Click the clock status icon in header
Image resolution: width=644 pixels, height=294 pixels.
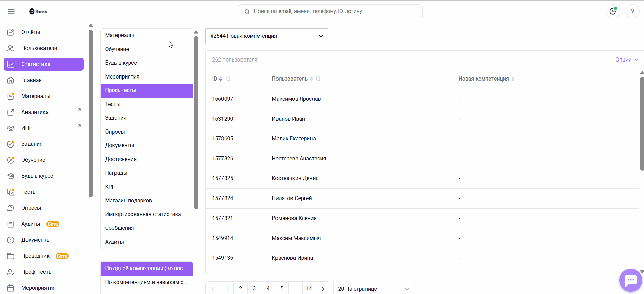click(613, 11)
